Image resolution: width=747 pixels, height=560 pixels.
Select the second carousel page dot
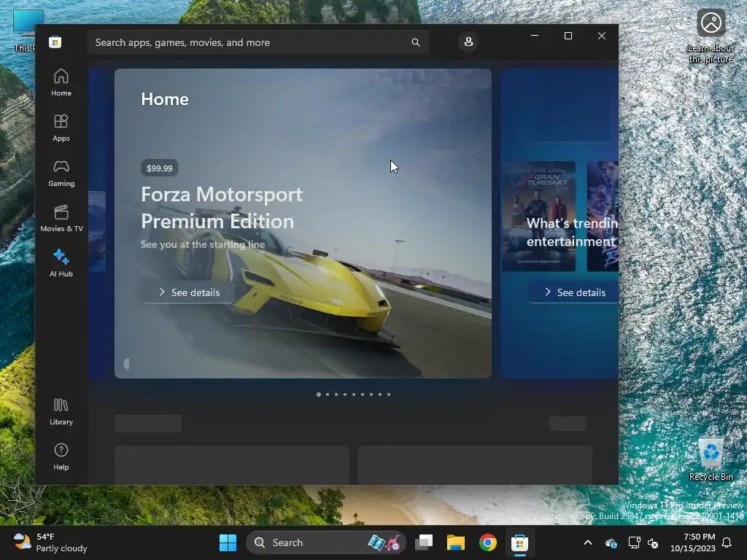328,394
